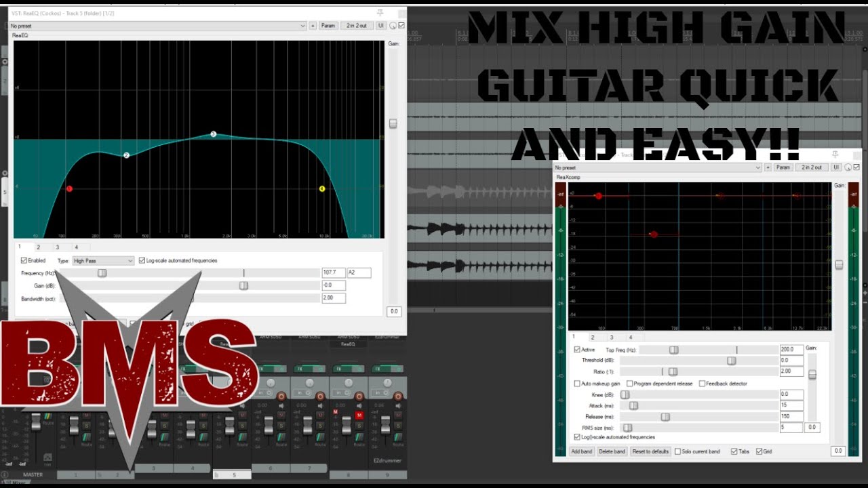Screen dimensions: 868x488
Task: Click 2 in 2 out in ReaEQ
Action: (357, 26)
